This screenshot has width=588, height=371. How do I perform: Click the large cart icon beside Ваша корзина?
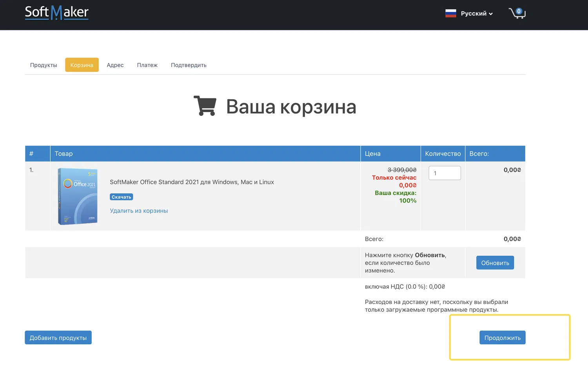coord(205,106)
